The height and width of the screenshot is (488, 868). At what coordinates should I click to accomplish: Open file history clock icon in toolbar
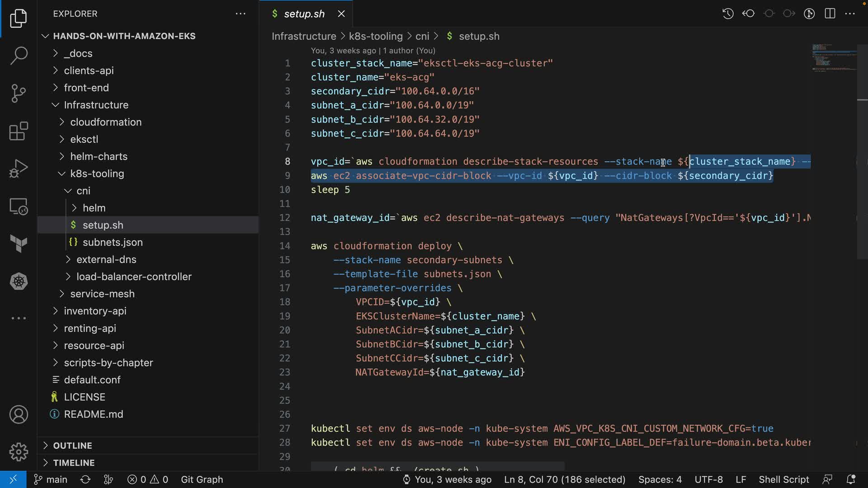(728, 14)
